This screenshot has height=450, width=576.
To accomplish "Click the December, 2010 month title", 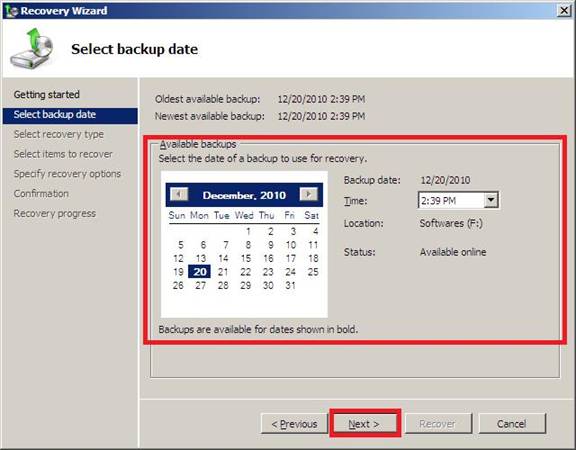I will (244, 195).
